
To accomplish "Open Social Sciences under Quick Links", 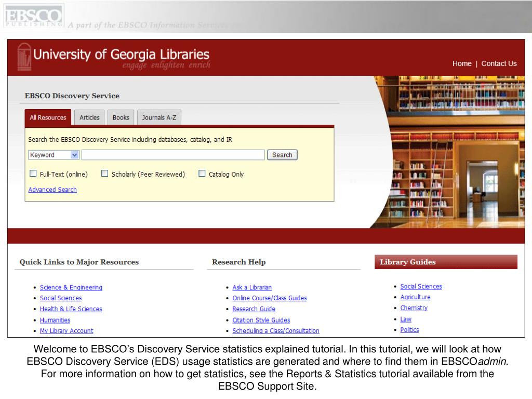I will 61,298.
